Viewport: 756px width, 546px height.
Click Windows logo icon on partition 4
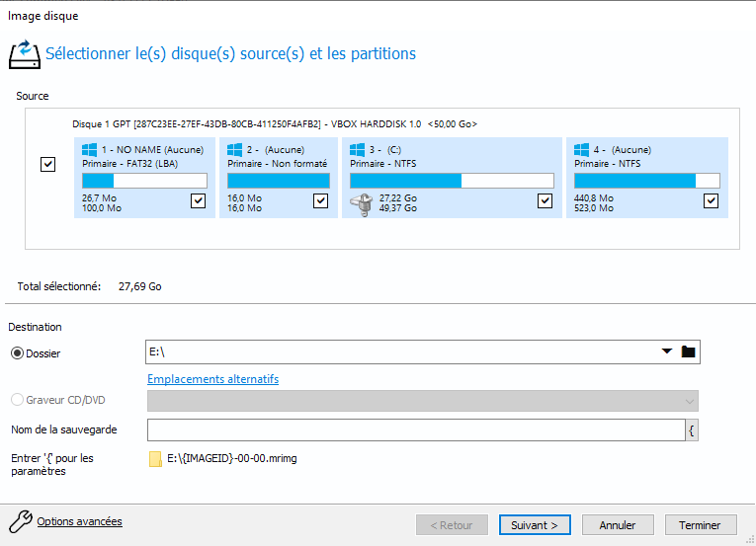582,150
